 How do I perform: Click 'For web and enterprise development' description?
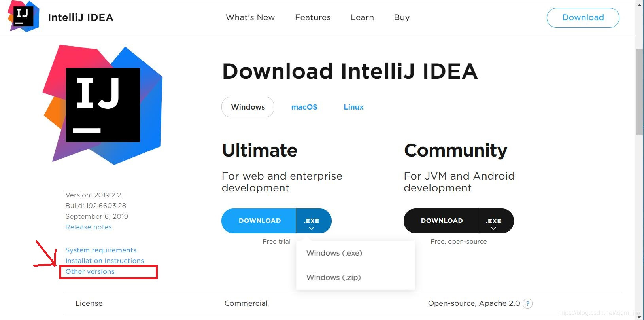(x=282, y=182)
